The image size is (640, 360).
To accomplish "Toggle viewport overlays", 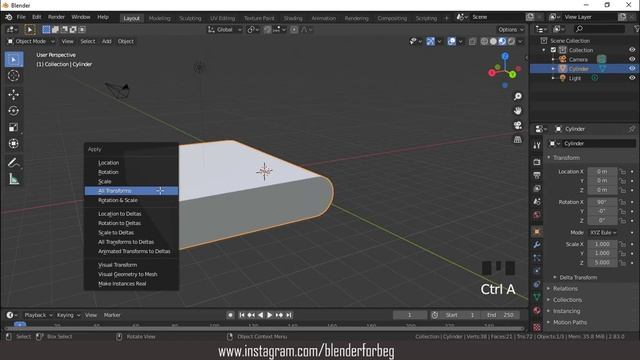I will 451,41.
